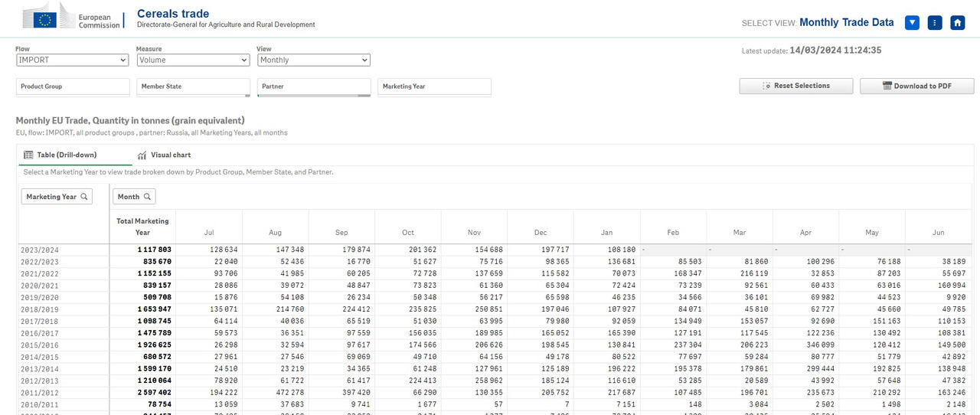Click the Mar column header
Image resolution: width=980 pixels, height=415 pixels.
point(740,232)
